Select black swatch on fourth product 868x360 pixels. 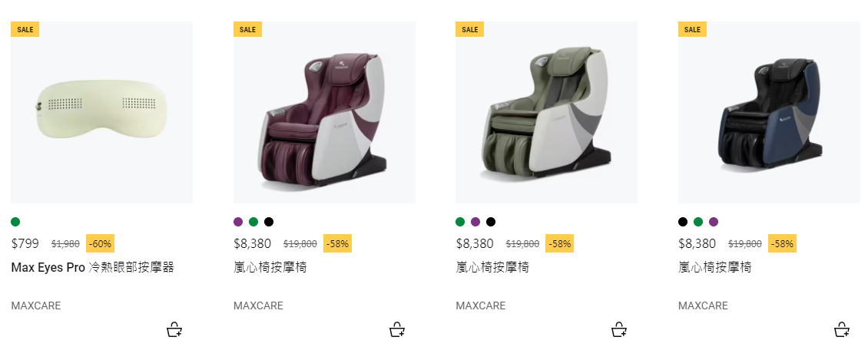click(683, 222)
